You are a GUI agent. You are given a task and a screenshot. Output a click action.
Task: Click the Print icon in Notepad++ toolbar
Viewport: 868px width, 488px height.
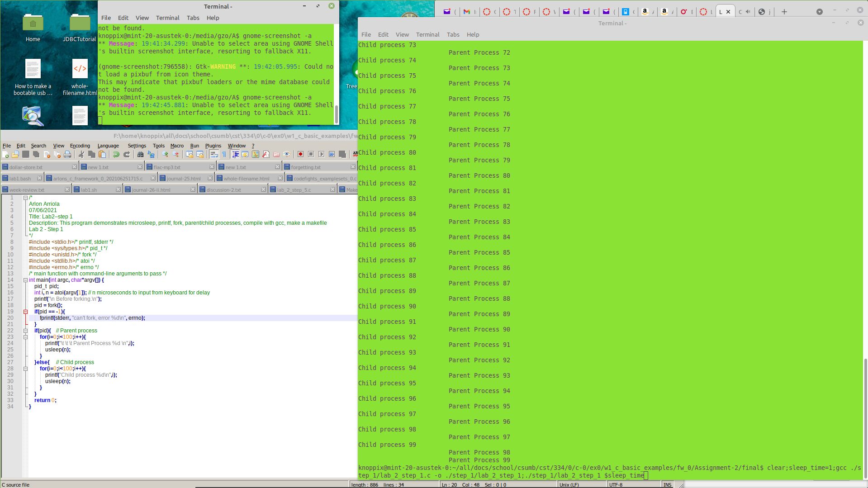[x=67, y=155]
